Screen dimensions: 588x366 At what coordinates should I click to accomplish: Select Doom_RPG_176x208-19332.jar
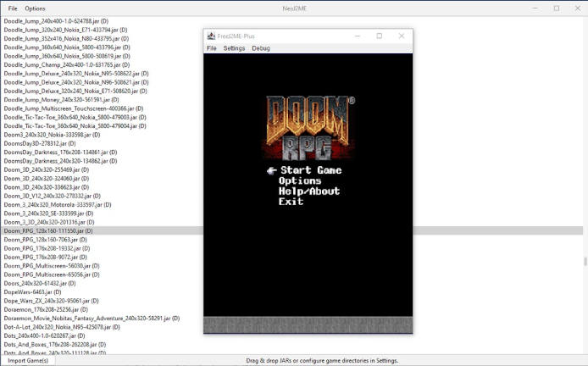click(47, 248)
